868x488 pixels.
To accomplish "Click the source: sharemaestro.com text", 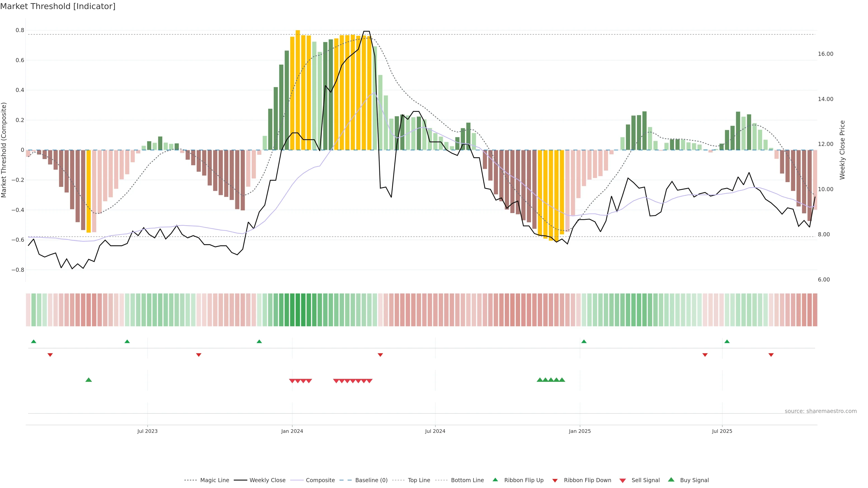I will 821,411.
